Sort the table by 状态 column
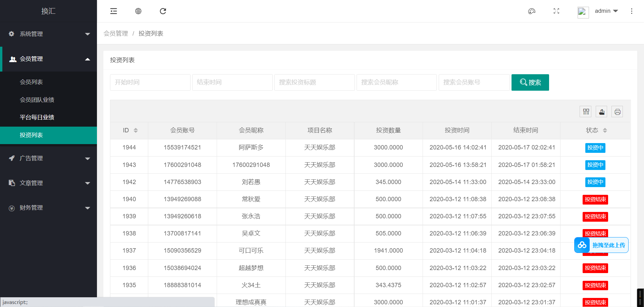Image resolution: width=644 pixels, height=307 pixels. 605,130
